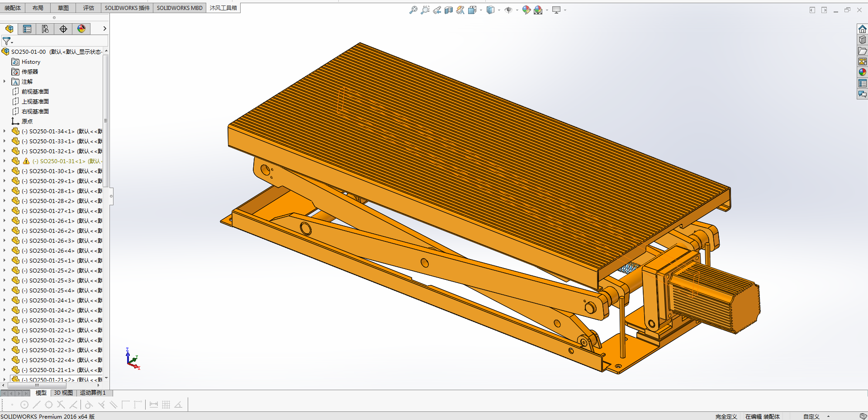Toggle the Section View tool

point(448,10)
